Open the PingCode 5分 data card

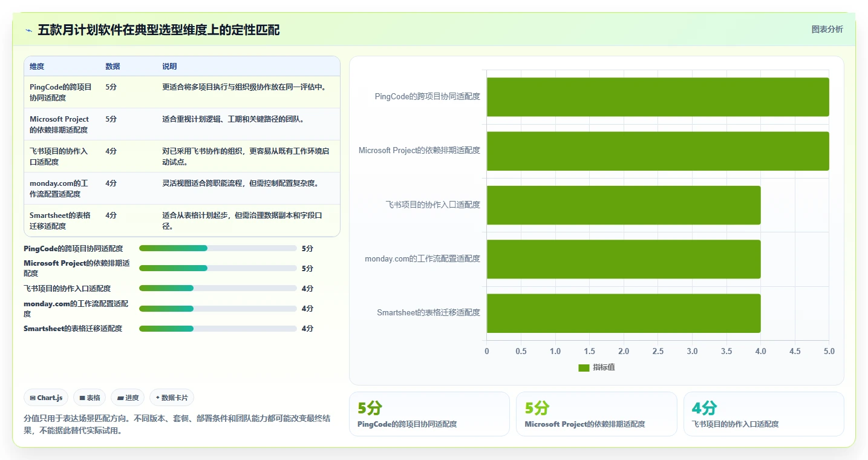429,414
